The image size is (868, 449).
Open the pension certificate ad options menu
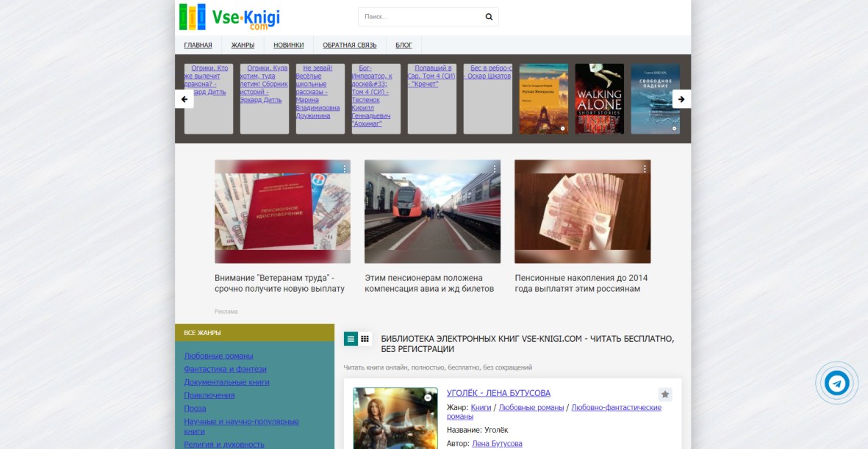click(345, 169)
